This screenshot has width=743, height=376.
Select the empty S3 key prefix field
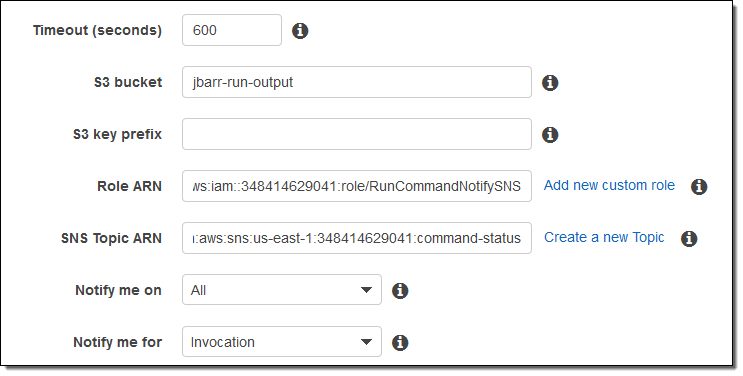click(x=357, y=134)
